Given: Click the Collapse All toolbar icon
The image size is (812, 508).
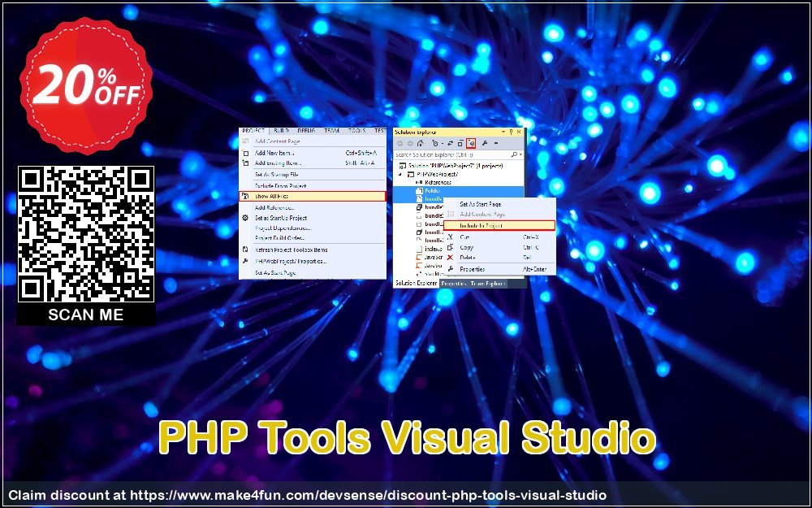Looking at the screenshot, I should click(x=460, y=144).
